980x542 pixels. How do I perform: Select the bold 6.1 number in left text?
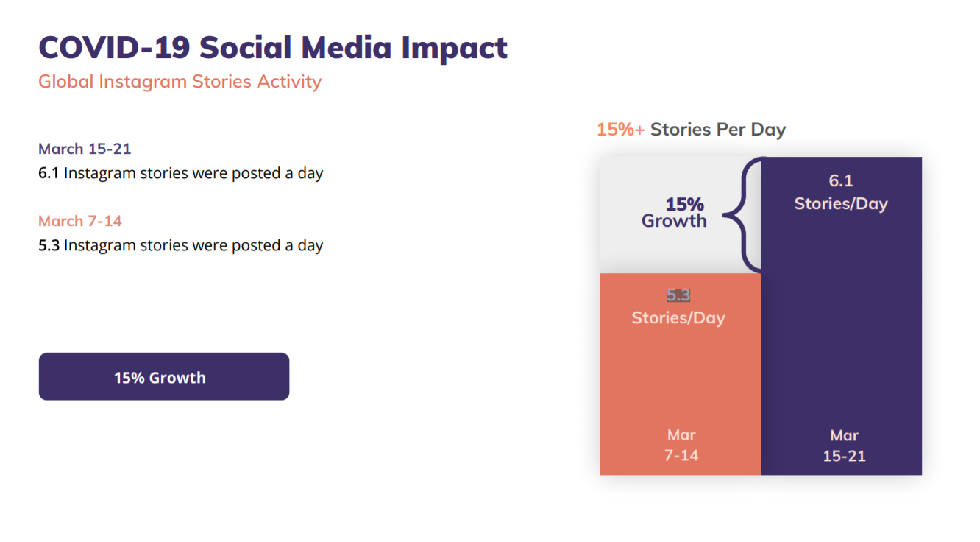pos(49,174)
